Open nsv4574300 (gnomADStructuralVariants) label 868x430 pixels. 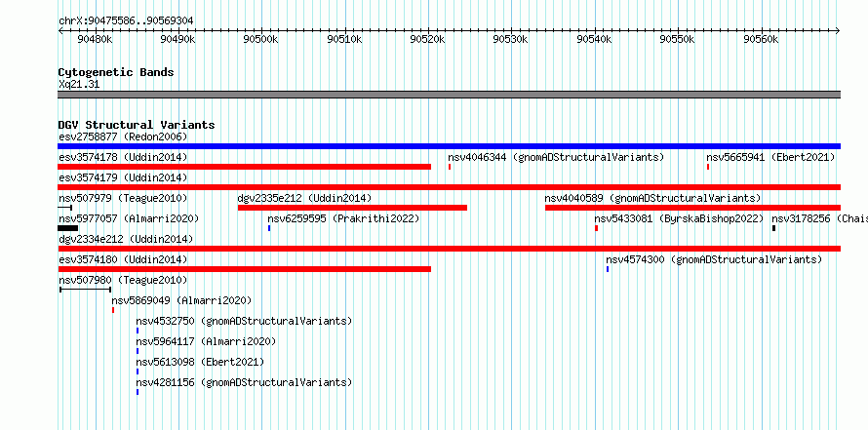[x=714, y=259]
